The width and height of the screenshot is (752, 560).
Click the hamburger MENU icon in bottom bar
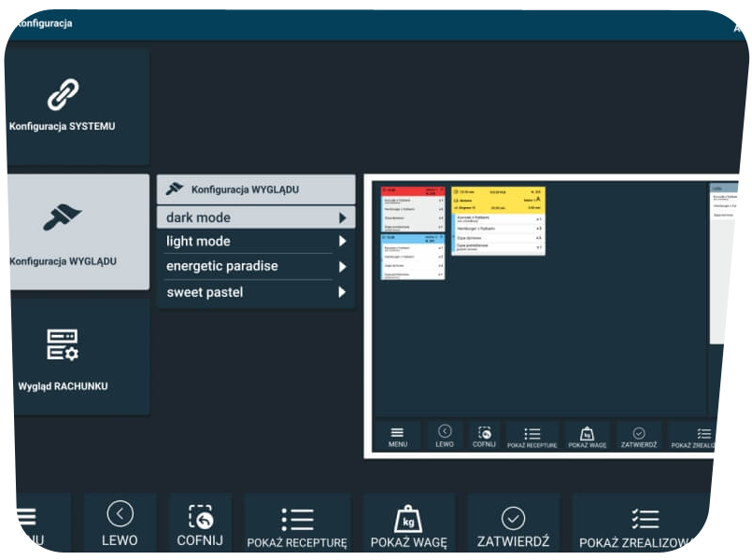22,518
